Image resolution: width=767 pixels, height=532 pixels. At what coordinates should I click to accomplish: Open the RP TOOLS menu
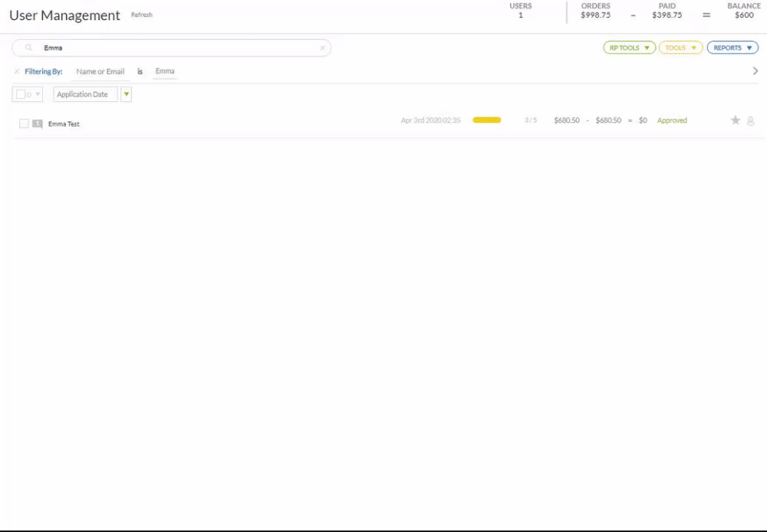(629, 48)
